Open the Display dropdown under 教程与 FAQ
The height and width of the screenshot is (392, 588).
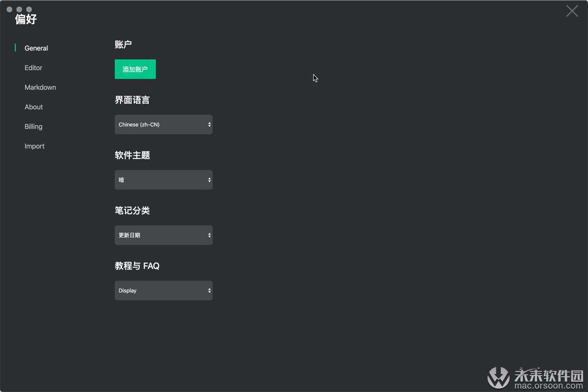point(164,291)
